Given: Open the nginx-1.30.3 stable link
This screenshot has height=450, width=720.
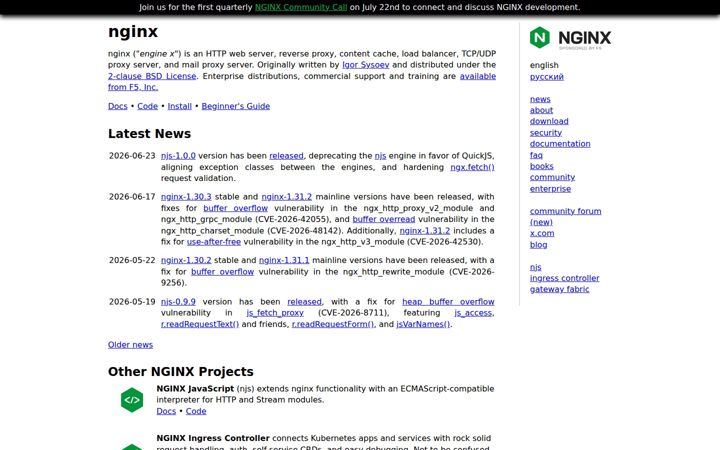Looking at the screenshot, I should (x=186, y=197).
